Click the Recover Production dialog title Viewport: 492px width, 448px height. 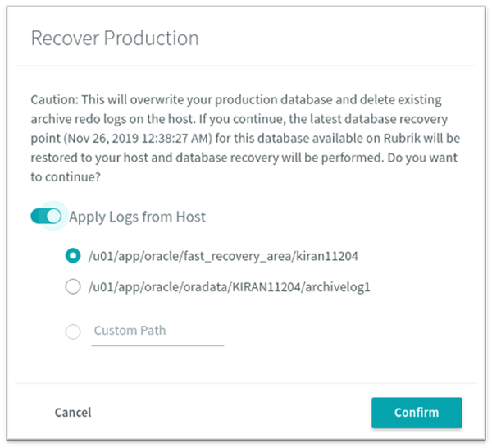tap(115, 39)
